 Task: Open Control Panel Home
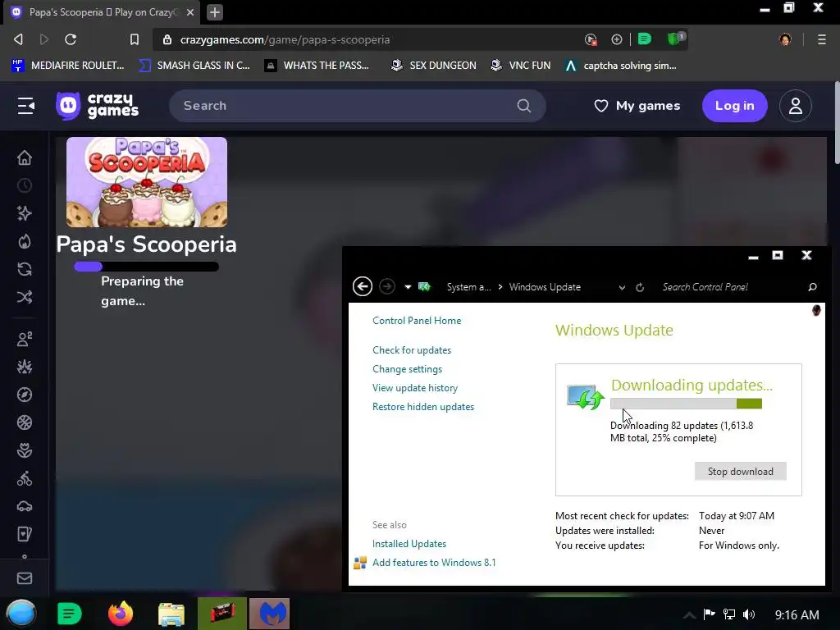coord(417,321)
